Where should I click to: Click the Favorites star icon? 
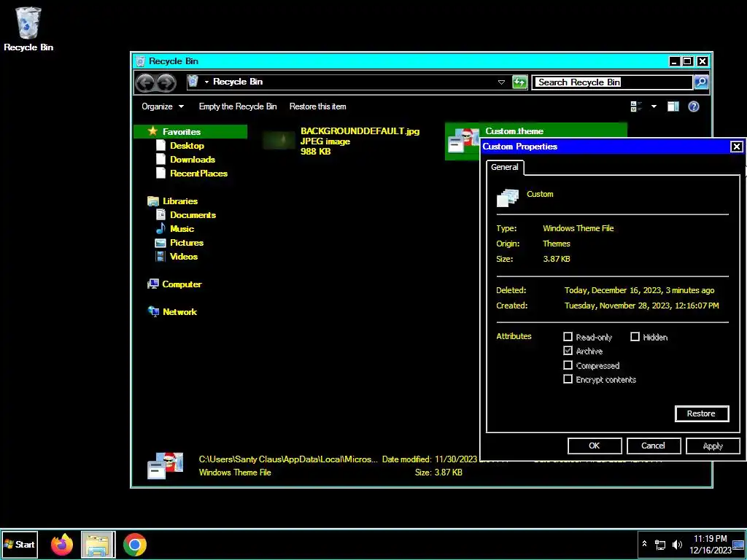(x=152, y=131)
